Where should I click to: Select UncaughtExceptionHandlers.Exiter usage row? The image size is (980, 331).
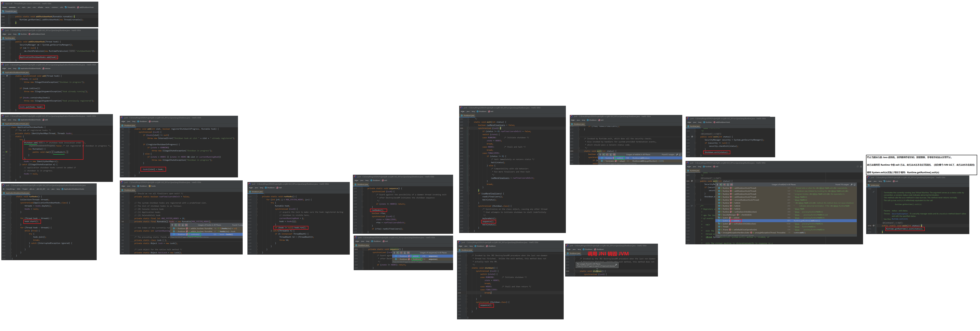(x=786, y=233)
